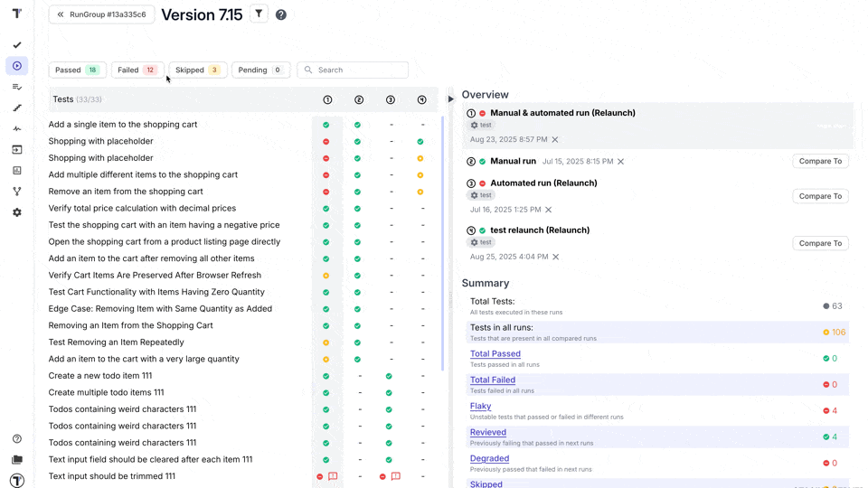Open the help question mark icon in header
This screenshot has height=488, width=868.
(281, 15)
